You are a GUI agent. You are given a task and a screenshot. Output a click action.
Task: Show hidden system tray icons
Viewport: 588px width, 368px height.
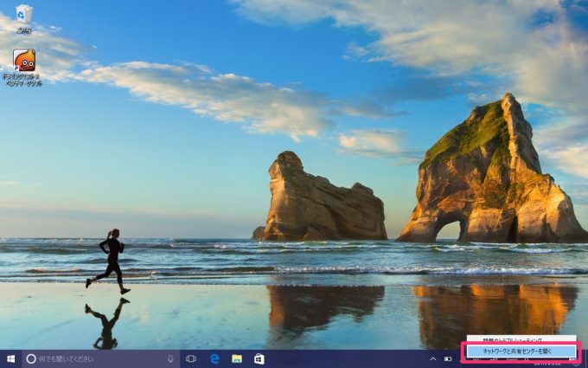[x=432, y=359]
